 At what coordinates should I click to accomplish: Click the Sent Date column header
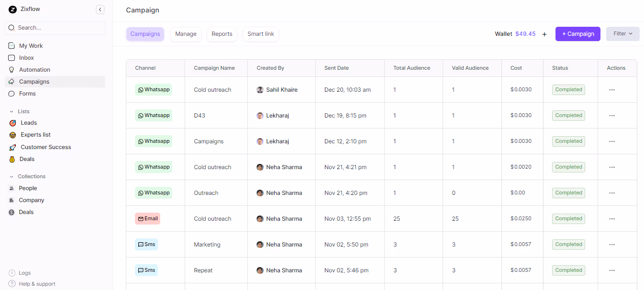click(x=336, y=68)
